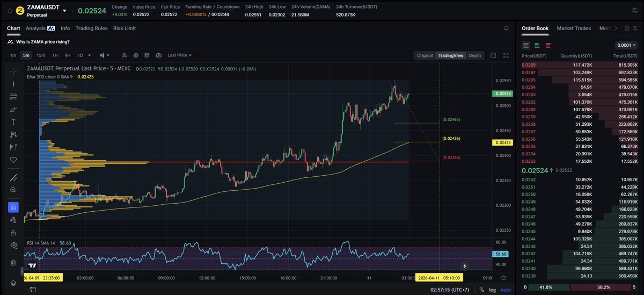Open the candlestick chart type dropdown
644x295 pixels.
point(105,55)
